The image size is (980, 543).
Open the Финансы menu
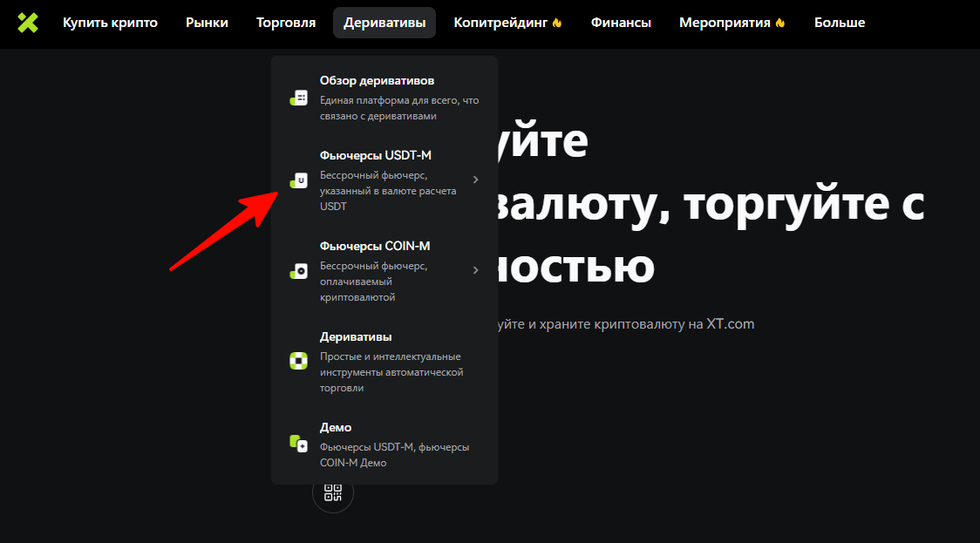pos(621,23)
